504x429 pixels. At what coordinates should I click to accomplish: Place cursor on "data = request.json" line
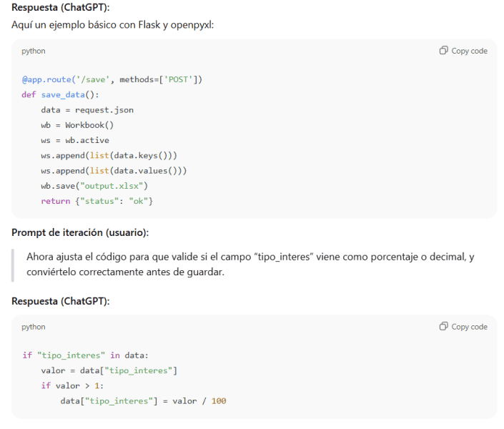(x=87, y=110)
